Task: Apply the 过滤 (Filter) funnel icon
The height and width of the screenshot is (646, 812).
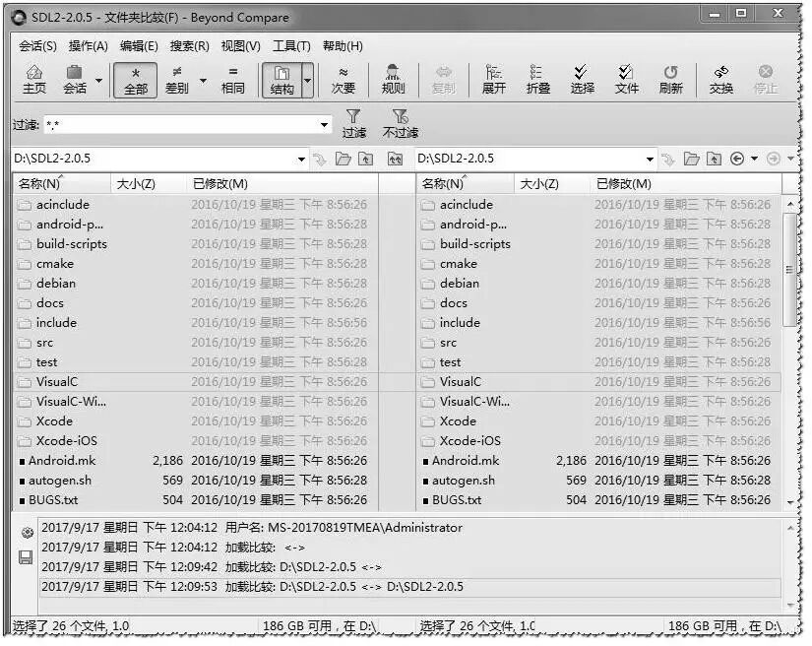Action: pos(353,124)
